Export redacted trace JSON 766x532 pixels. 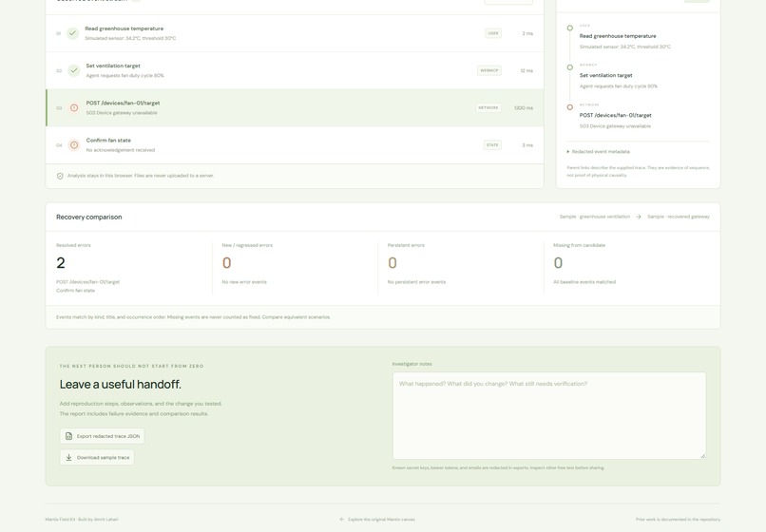(x=102, y=436)
